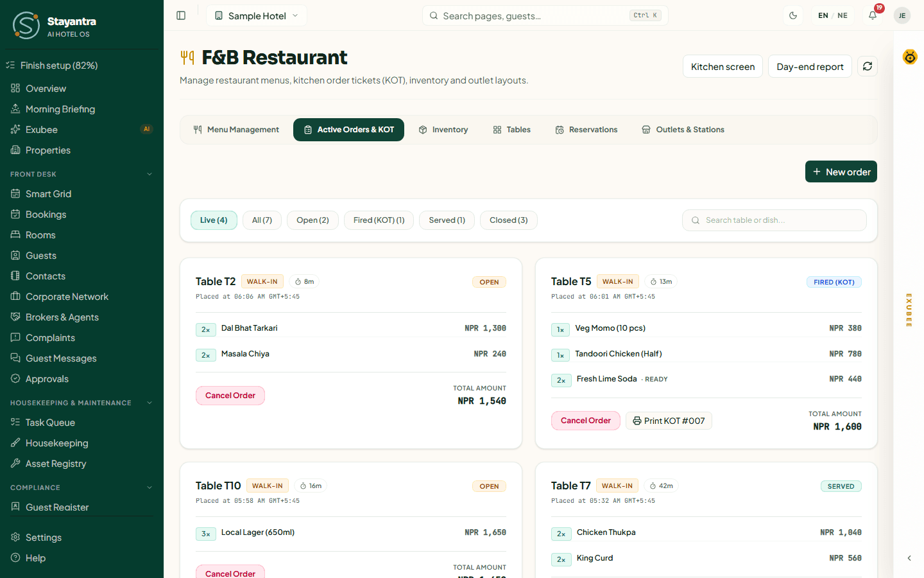Viewport: 924px width, 578px height.
Task: Open the notifications bell
Action: (x=873, y=15)
